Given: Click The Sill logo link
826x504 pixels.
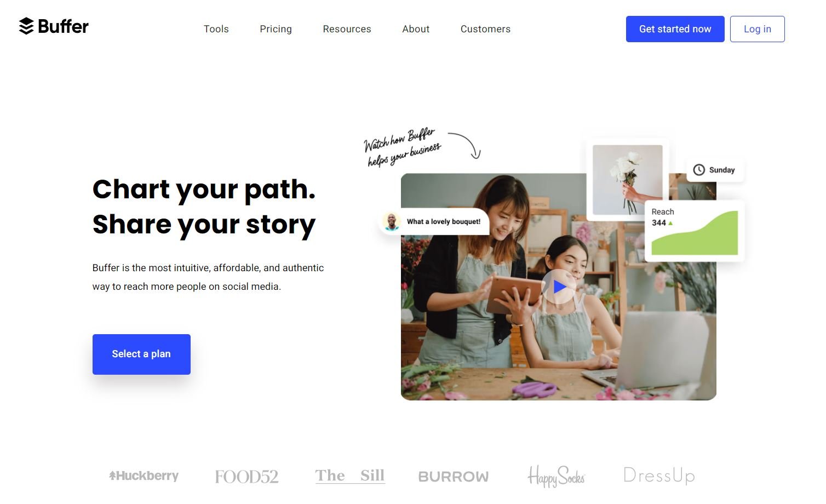Looking at the screenshot, I should pos(350,476).
